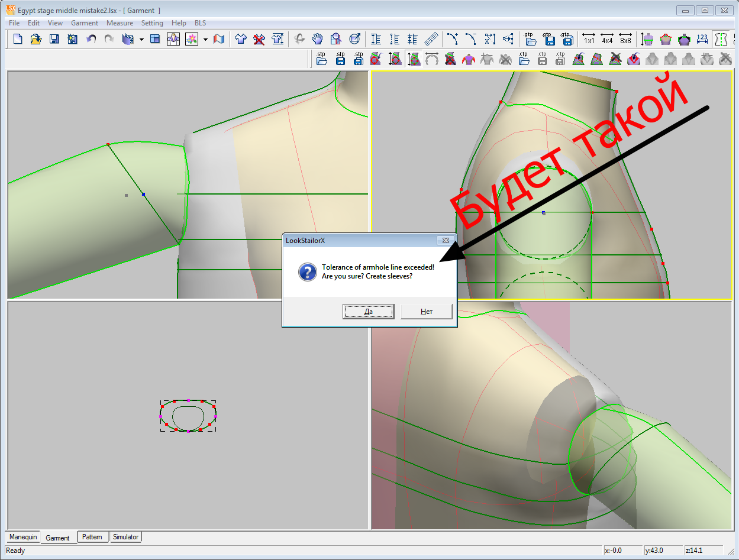This screenshot has height=560, width=739.
Task: Click the 123 dimension numbers icon
Action: [x=702, y=39]
